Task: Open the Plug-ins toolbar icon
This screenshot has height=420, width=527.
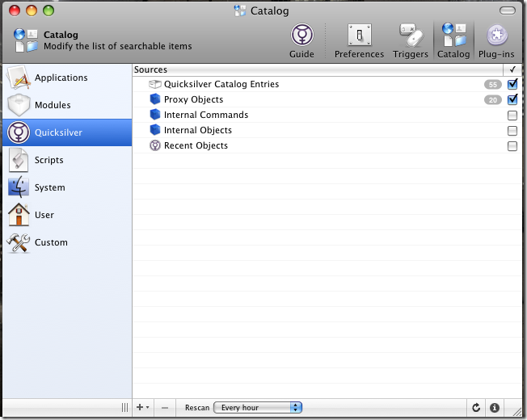Action: pos(496,40)
